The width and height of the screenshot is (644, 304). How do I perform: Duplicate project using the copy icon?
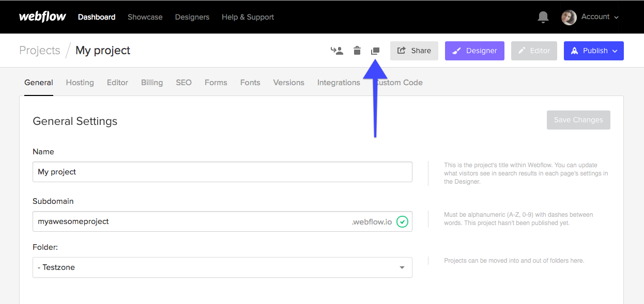375,51
